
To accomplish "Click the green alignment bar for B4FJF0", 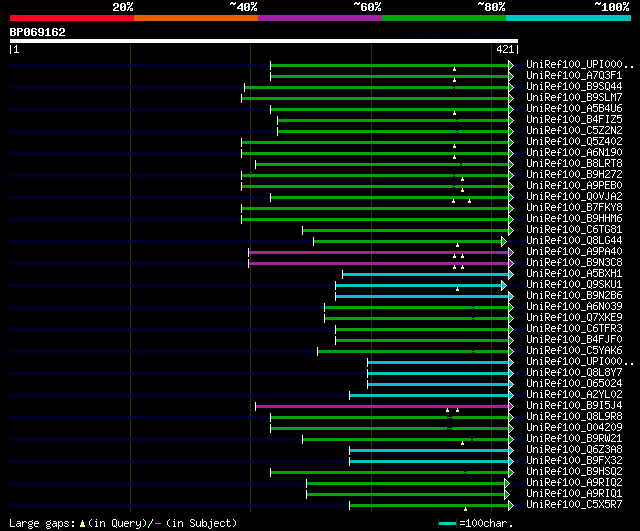I will [x=422, y=341].
